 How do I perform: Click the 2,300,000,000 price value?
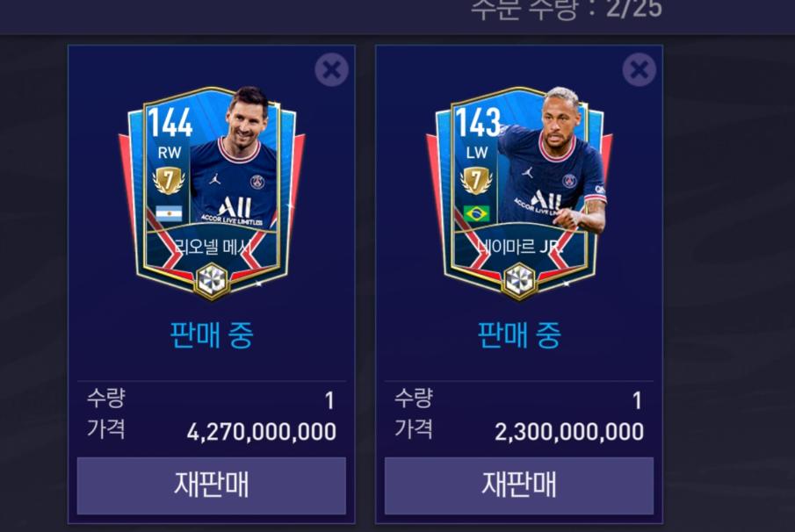coord(569,432)
